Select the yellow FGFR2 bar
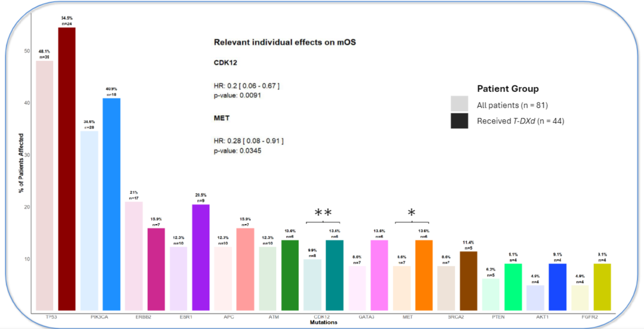This screenshot has width=644, height=329. (603, 287)
